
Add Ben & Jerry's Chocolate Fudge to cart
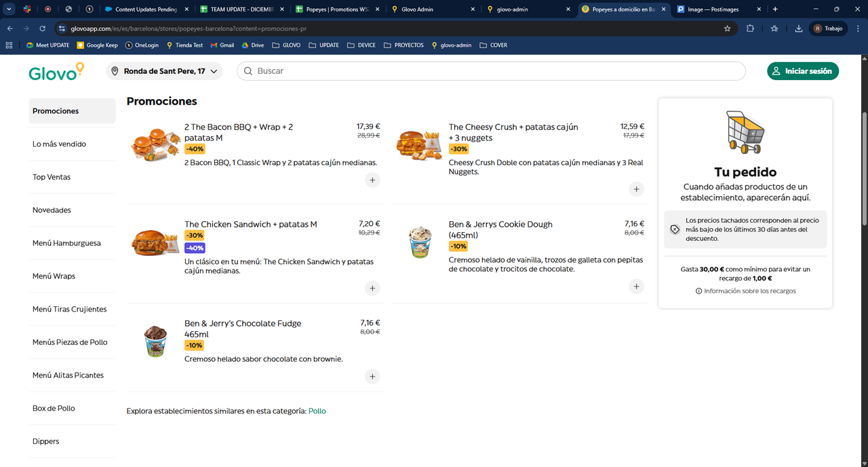[x=372, y=377]
